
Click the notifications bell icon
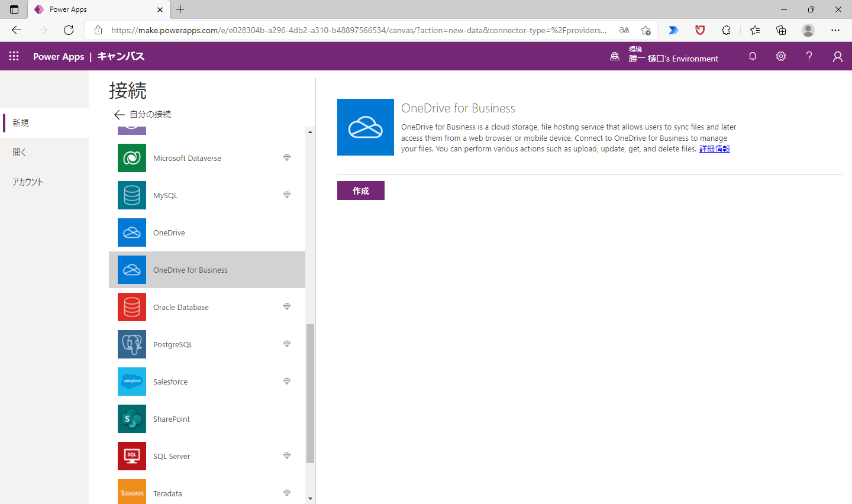click(x=753, y=56)
